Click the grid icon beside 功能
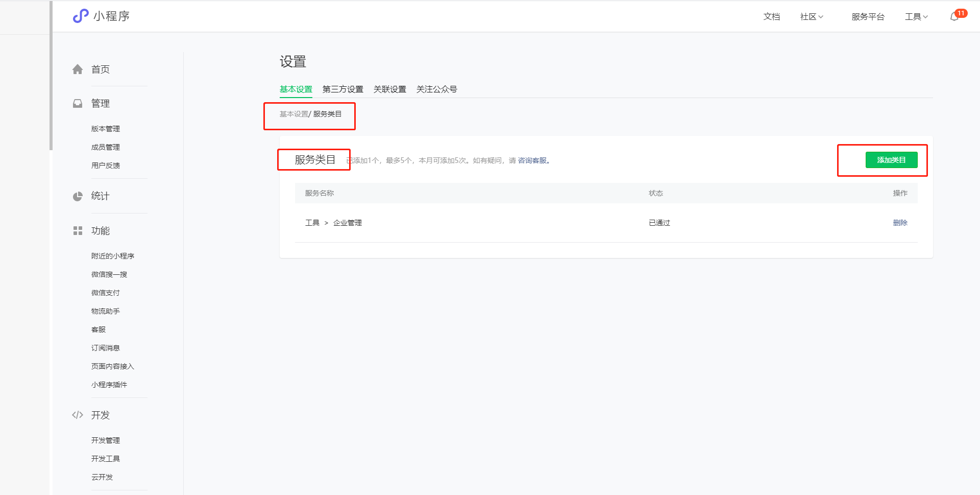The height and width of the screenshot is (495, 980). (x=78, y=231)
